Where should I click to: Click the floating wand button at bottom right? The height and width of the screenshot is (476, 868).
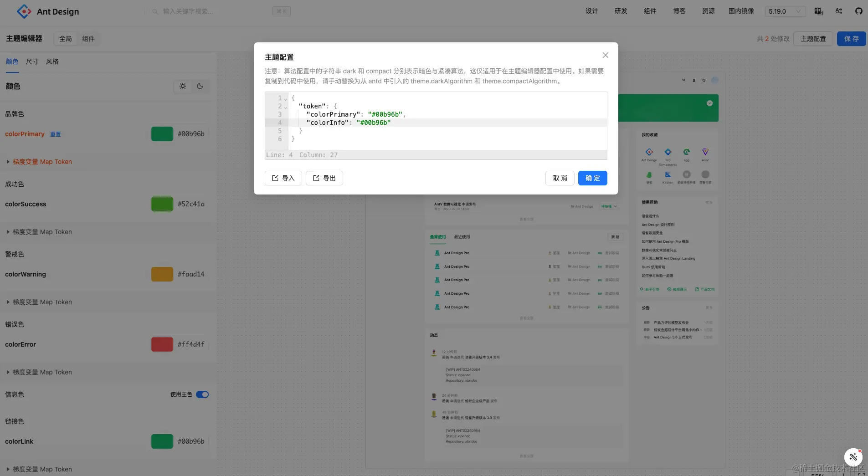click(853, 457)
